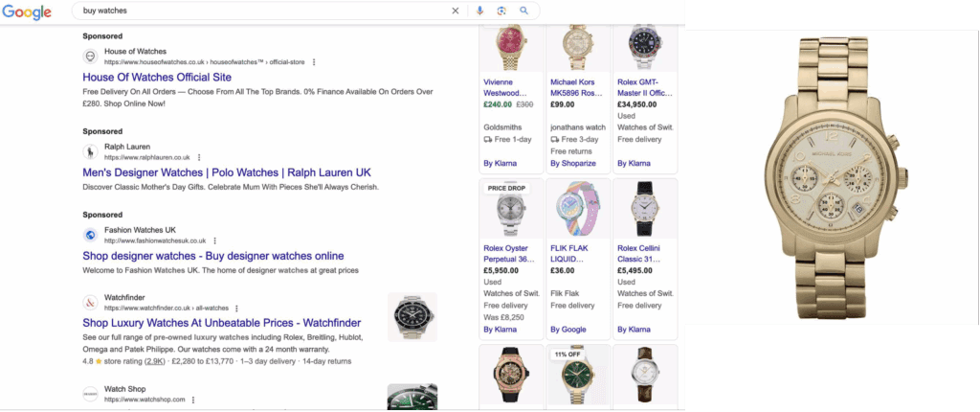
Task: Open the Vivienne Westwood watch product title
Action: 505,87
